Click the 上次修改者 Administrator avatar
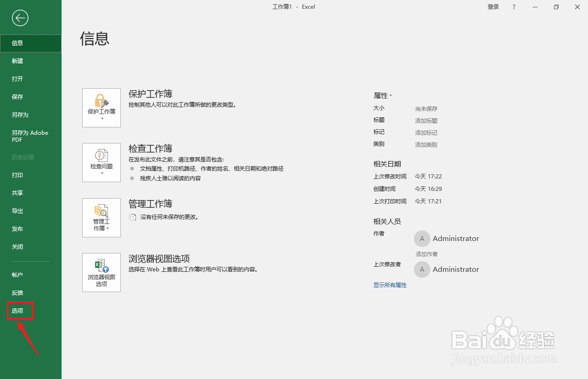 click(x=422, y=269)
